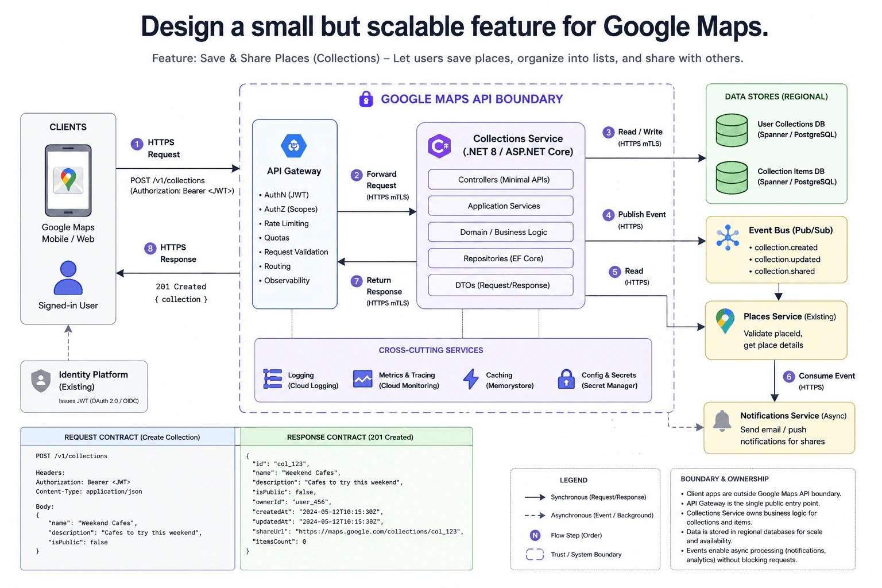Viewport: 882px width, 588px height.
Task: Select the "Repositories (EF Core)" layer box
Action: click(501, 258)
